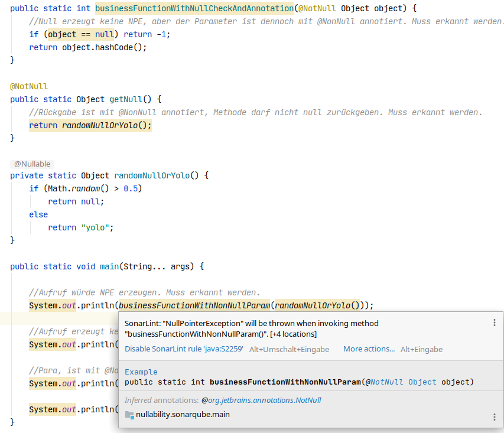The height and width of the screenshot is (433, 504).
Task: Click the main method name
Action: coord(109,266)
